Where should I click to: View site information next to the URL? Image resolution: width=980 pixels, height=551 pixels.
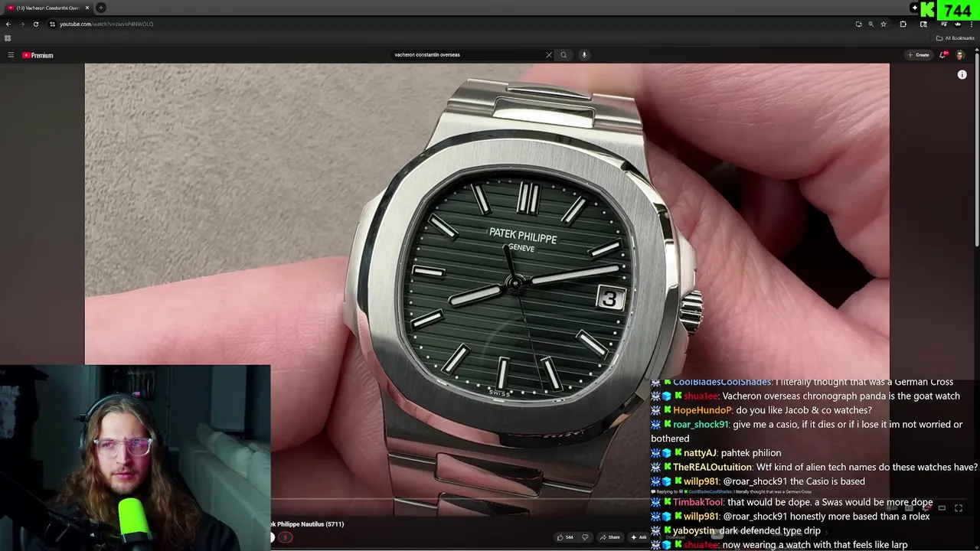coord(52,24)
